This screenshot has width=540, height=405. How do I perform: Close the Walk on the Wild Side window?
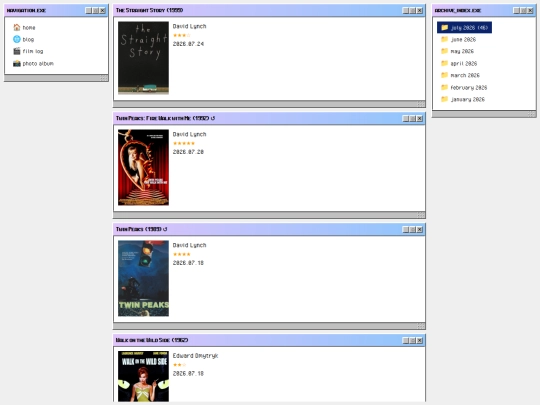click(419, 340)
